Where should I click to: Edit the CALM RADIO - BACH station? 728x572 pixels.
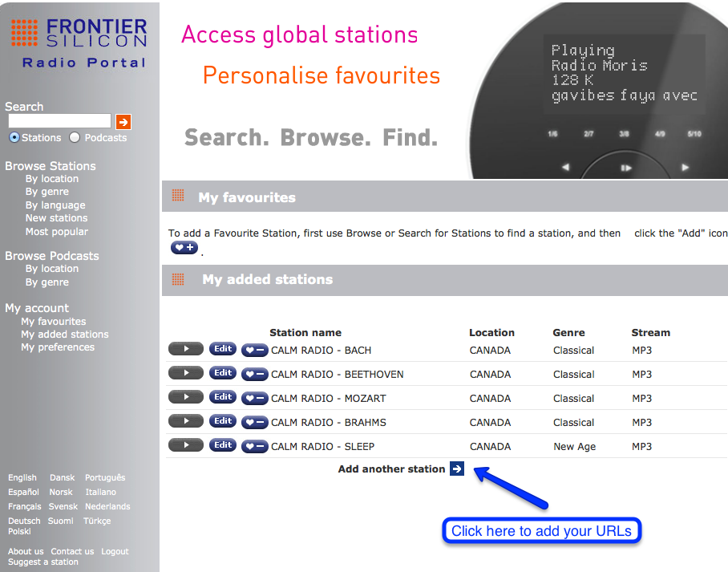click(223, 349)
